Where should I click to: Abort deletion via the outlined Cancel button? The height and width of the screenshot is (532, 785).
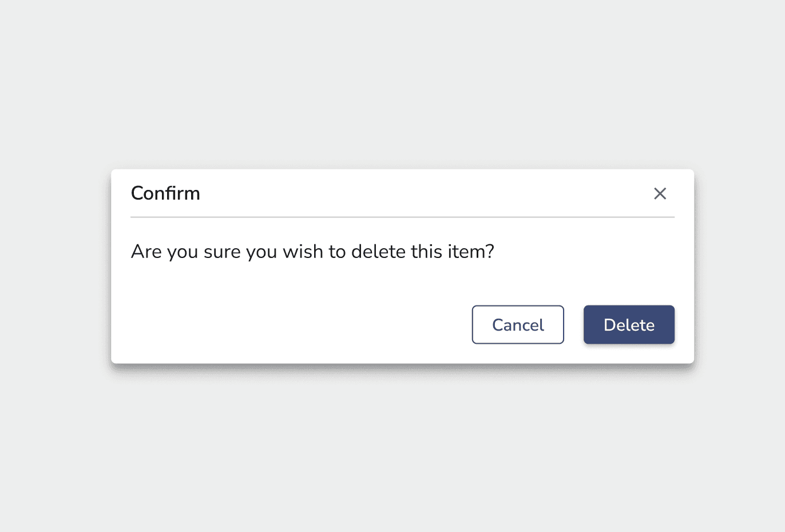517,324
